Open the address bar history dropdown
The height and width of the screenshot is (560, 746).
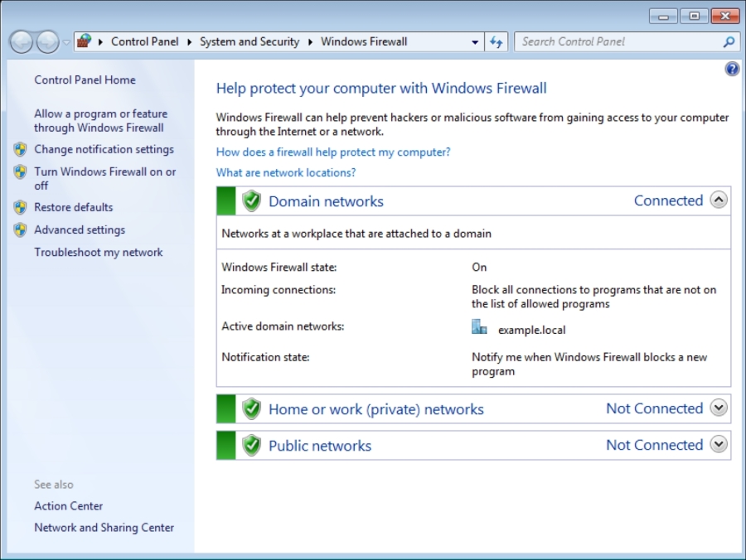[x=475, y=41]
